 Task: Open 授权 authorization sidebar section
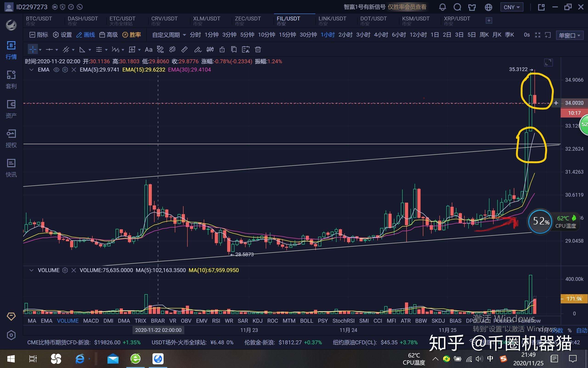(x=11, y=138)
